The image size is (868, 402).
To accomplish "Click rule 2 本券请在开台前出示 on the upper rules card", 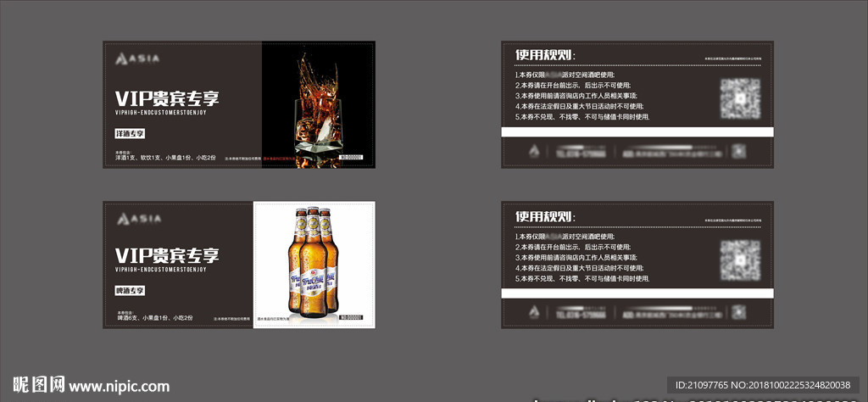I will 572,86.
